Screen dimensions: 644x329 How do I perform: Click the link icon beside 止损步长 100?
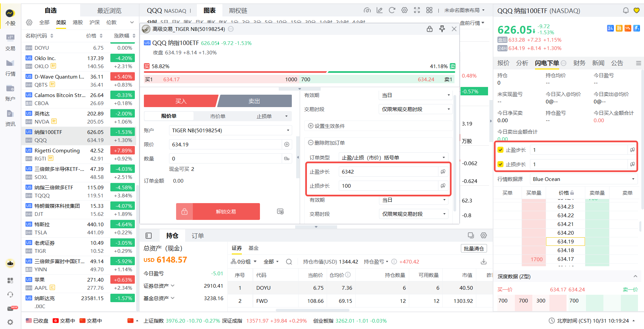443,186
